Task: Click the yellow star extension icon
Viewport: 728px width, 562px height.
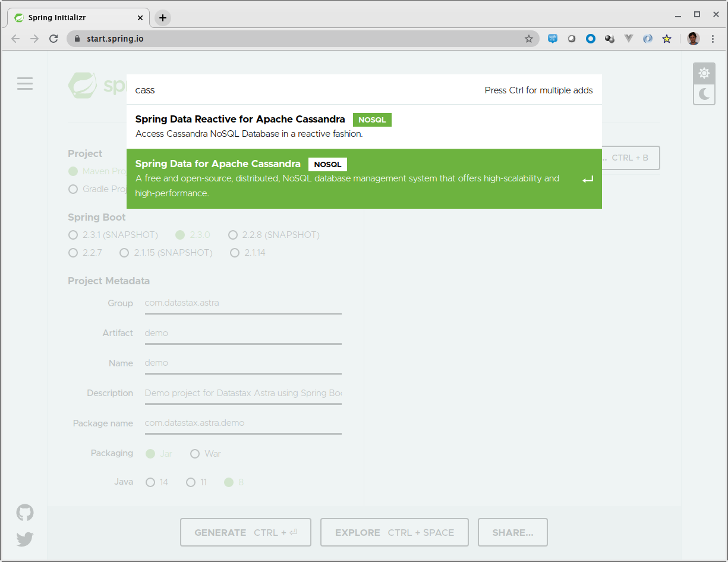Action: tap(667, 39)
